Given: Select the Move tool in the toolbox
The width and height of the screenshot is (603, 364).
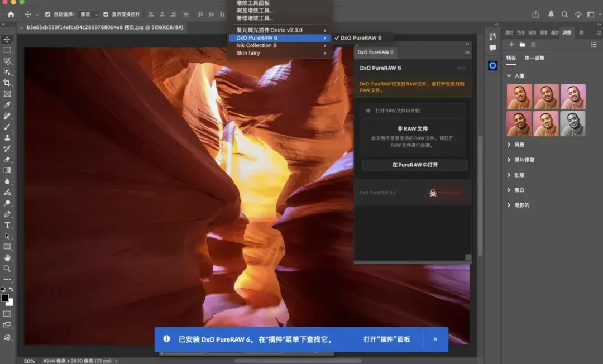Looking at the screenshot, I should [x=7, y=39].
